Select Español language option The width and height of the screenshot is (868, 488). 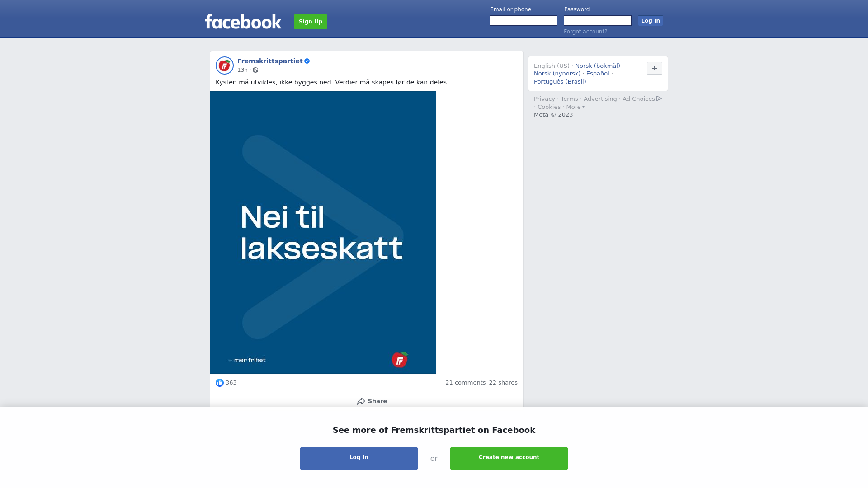598,74
